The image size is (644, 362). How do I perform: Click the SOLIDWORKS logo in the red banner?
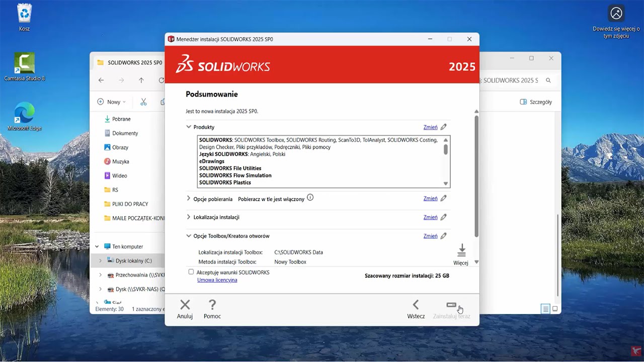click(x=223, y=64)
